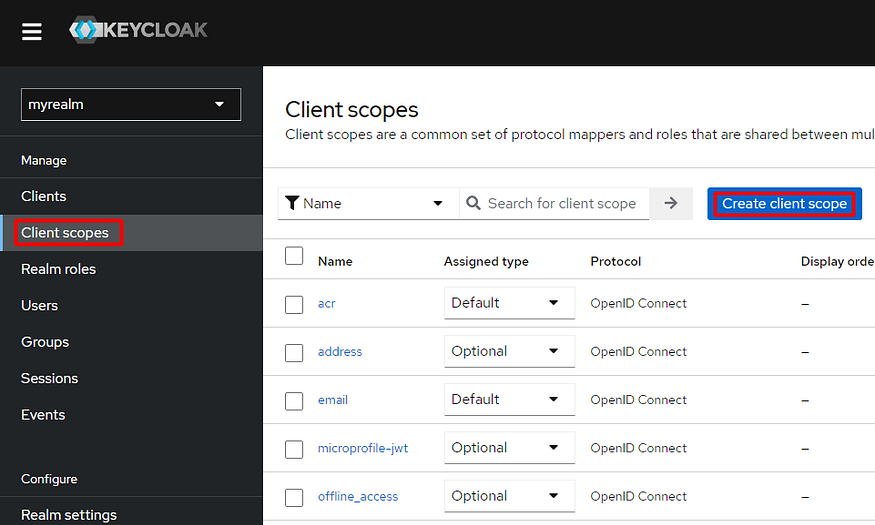This screenshot has height=525, width=875.
Task: Click the magnifying glass search icon
Action: (x=473, y=203)
